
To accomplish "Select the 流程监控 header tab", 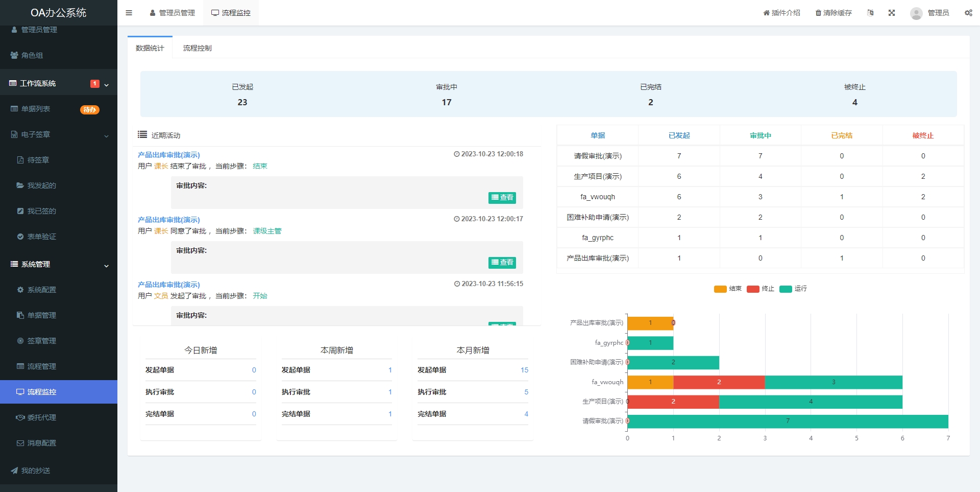I will point(231,13).
